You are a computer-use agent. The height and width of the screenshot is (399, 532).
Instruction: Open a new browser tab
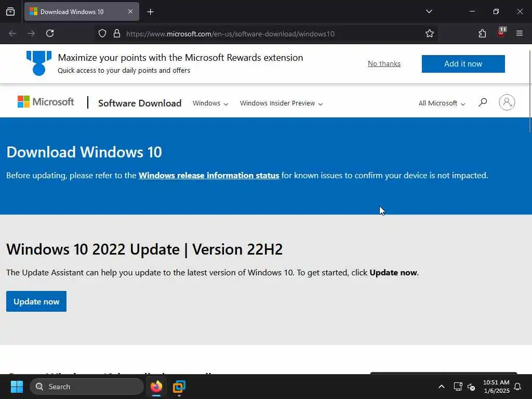pyautogui.click(x=150, y=12)
